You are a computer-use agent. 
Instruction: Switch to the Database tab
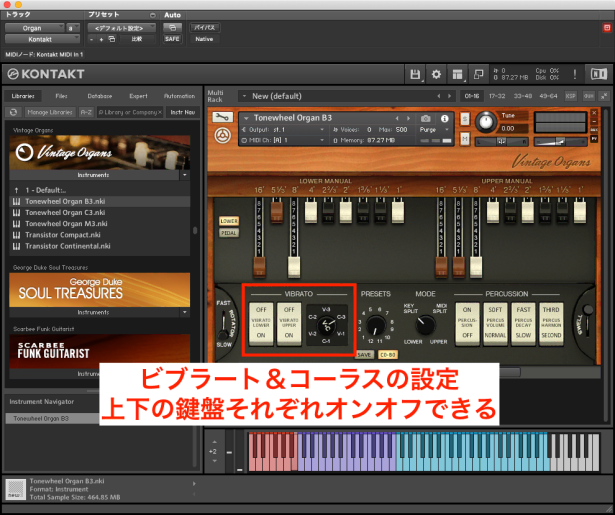click(100, 96)
